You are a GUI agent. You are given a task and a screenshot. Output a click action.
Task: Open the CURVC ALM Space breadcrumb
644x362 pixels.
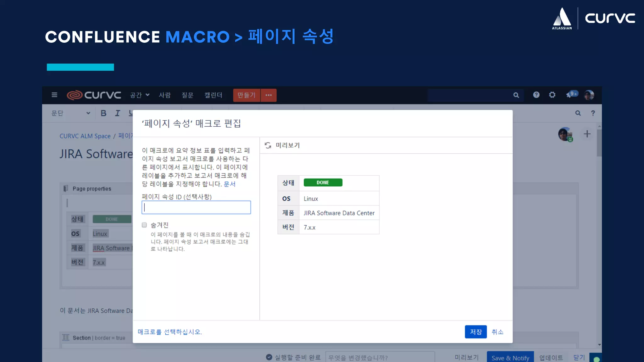coord(85,136)
